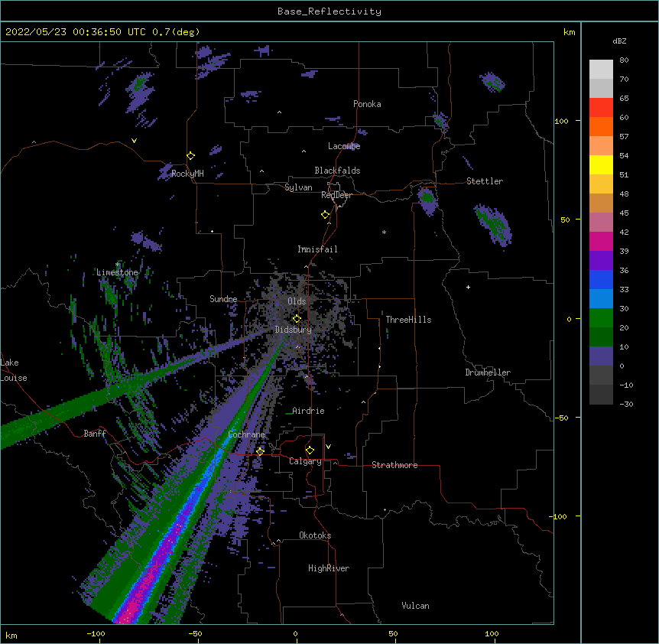The width and height of the screenshot is (659, 644).
Task: Click the HighRiver city label
Action: click(329, 568)
